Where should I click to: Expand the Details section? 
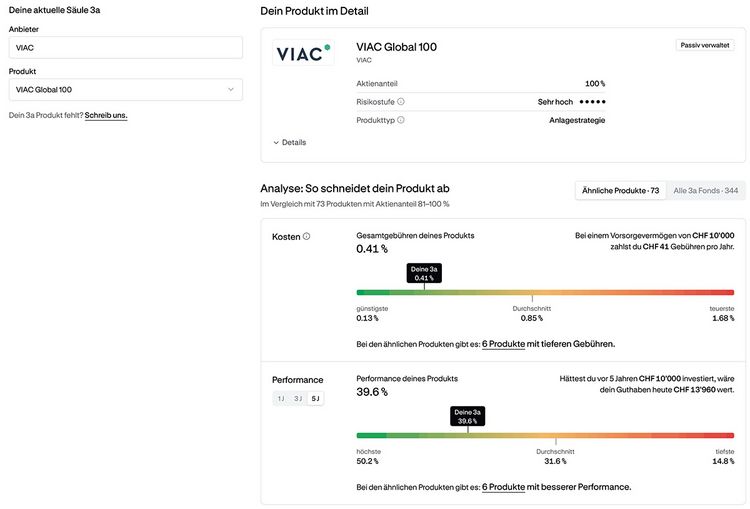(289, 142)
